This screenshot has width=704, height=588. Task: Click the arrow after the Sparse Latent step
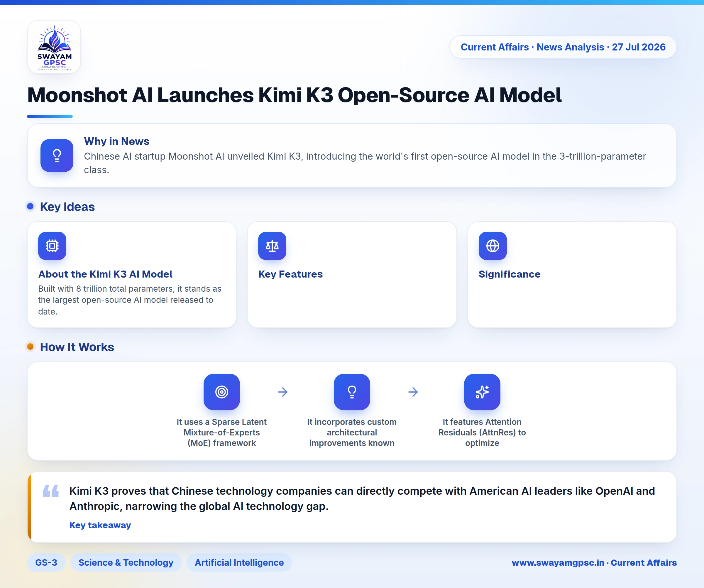click(x=283, y=392)
